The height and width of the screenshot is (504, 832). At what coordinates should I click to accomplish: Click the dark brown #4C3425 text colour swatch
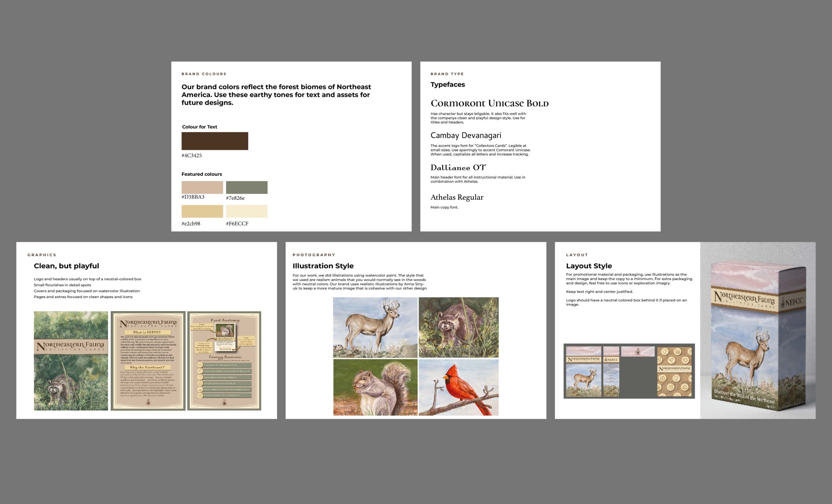click(x=215, y=141)
